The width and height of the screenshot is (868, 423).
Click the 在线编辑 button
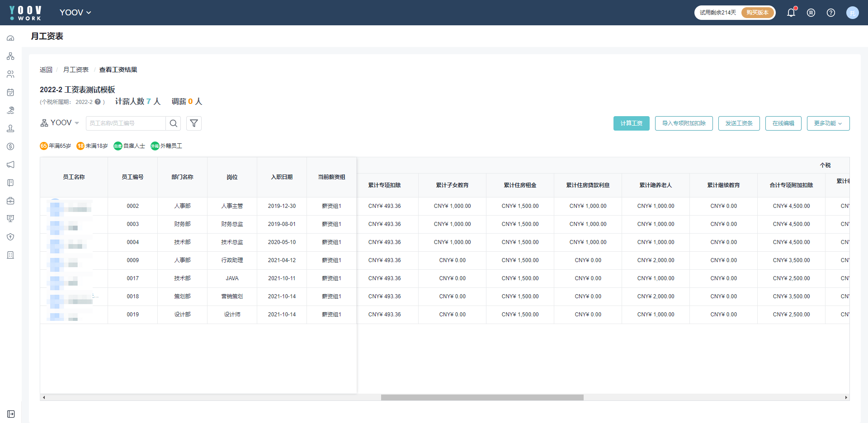pos(783,123)
